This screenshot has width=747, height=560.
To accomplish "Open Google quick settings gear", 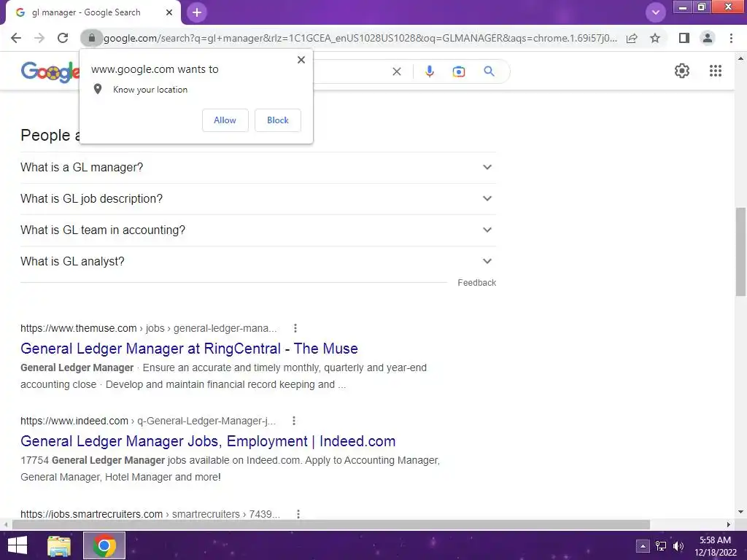I will 682,71.
